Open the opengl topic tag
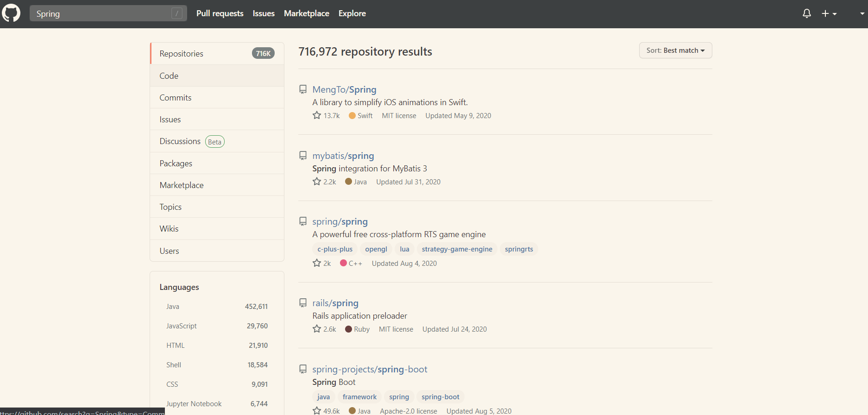 point(376,249)
